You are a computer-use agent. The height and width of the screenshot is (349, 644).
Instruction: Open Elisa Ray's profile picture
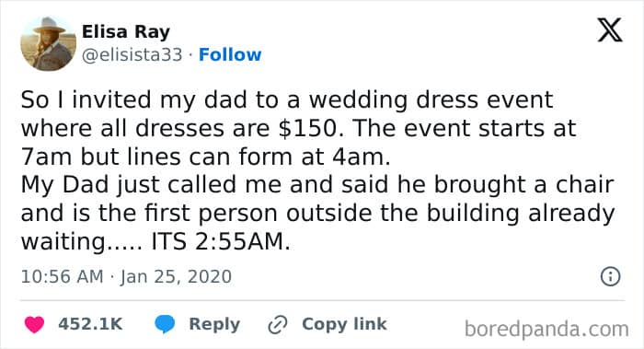click(x=49, y=43)
